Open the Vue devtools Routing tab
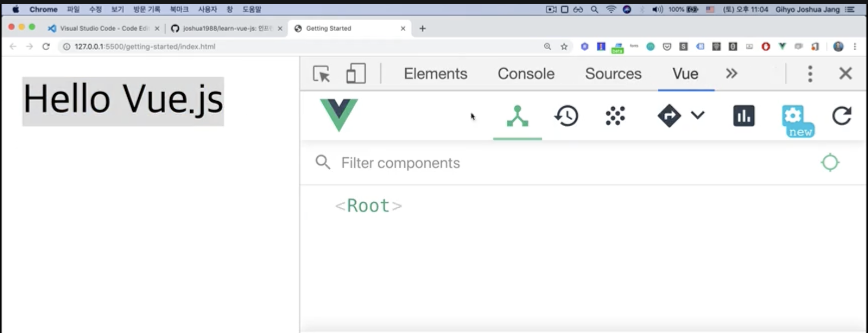868x333 pixels. 669,116
